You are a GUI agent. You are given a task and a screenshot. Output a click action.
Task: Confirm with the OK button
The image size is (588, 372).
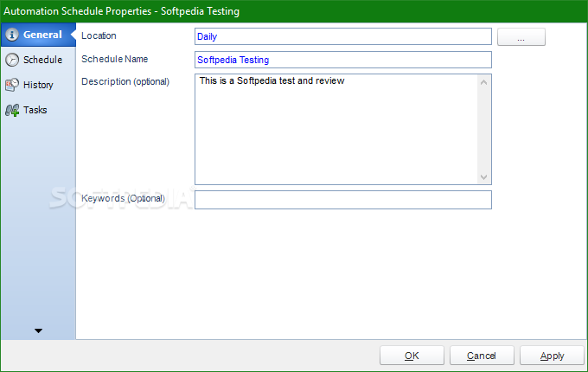click(x=412, y=356)
